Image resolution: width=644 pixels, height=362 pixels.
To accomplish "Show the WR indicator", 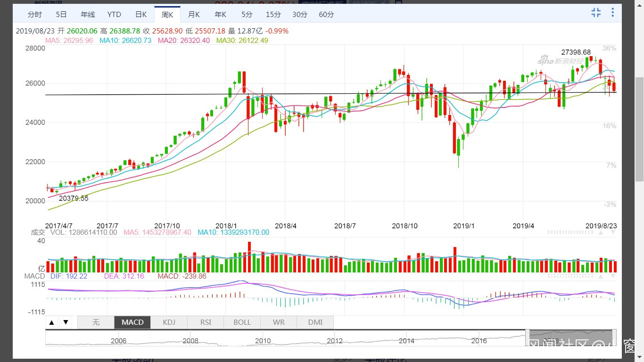I will (x=279, y=322).
